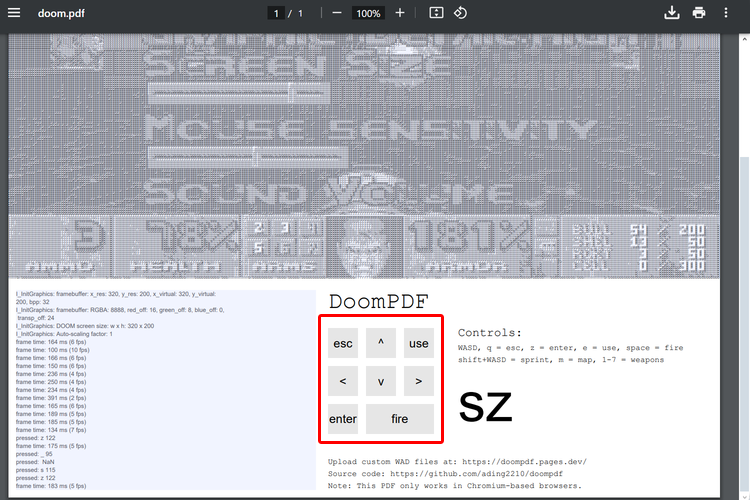The width and height of the screenshot is (750, 500).
Task: Click the Mouse Sensitivity menu item
Action: 369,129
